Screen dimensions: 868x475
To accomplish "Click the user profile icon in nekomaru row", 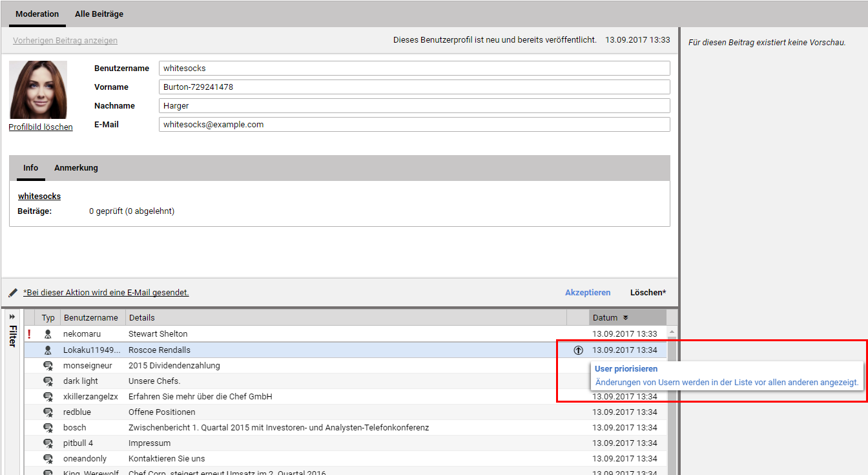I will [48, 334].
